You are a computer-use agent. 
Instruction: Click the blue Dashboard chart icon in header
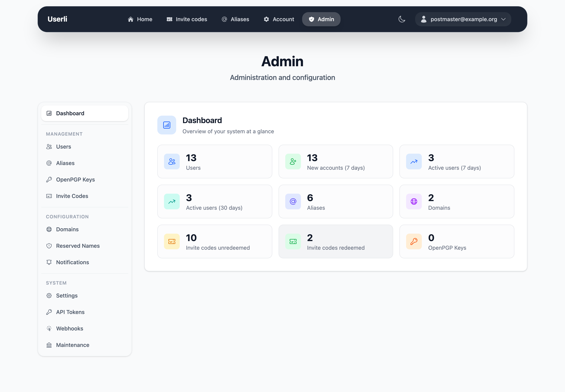[167, 125]
